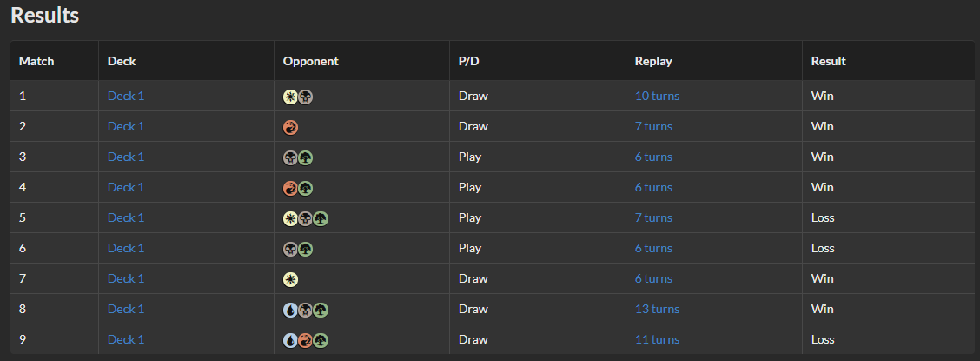This screenshot has height=361, width=980.
Task: Open the 7 turns replay for match 2
Action: 653,126
